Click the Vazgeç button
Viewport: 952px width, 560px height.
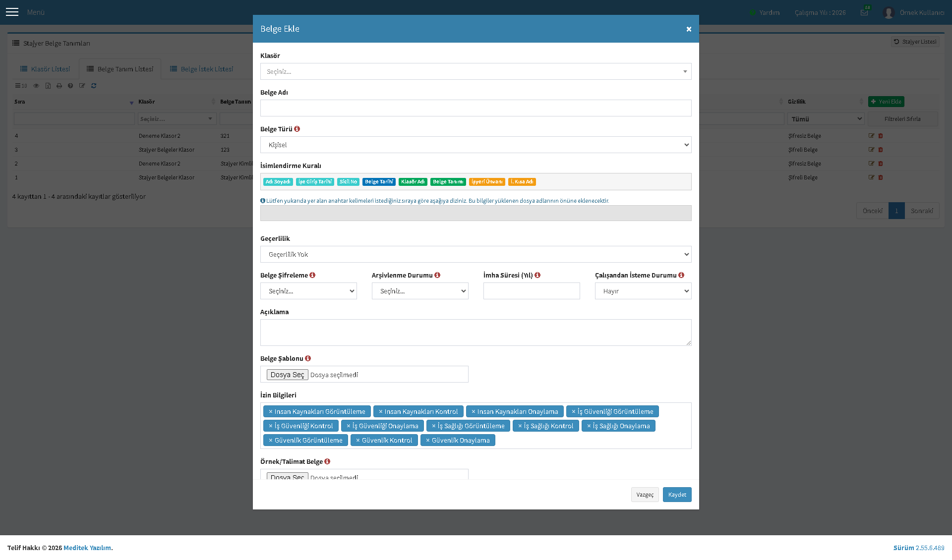tap(645, 495)
